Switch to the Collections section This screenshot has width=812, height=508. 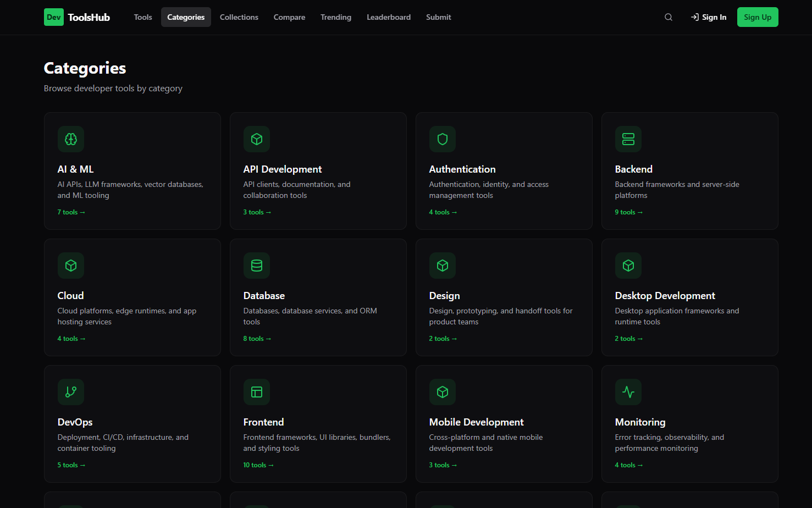click(239, 17)
